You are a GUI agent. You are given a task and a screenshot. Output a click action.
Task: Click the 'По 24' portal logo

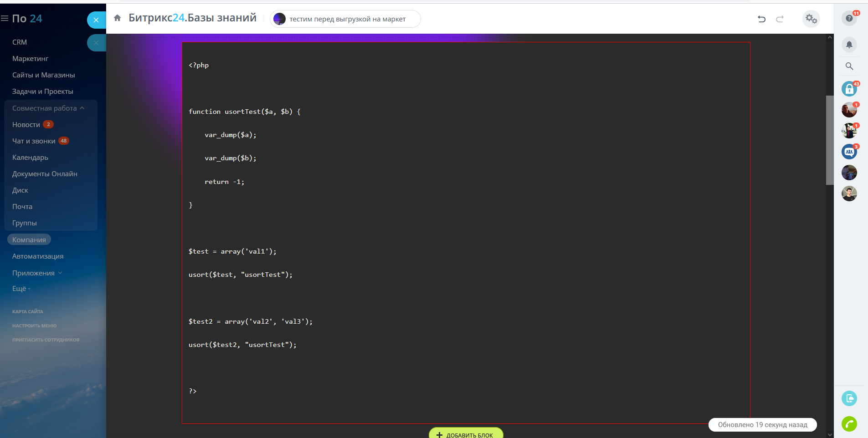[x=27, y=18]
